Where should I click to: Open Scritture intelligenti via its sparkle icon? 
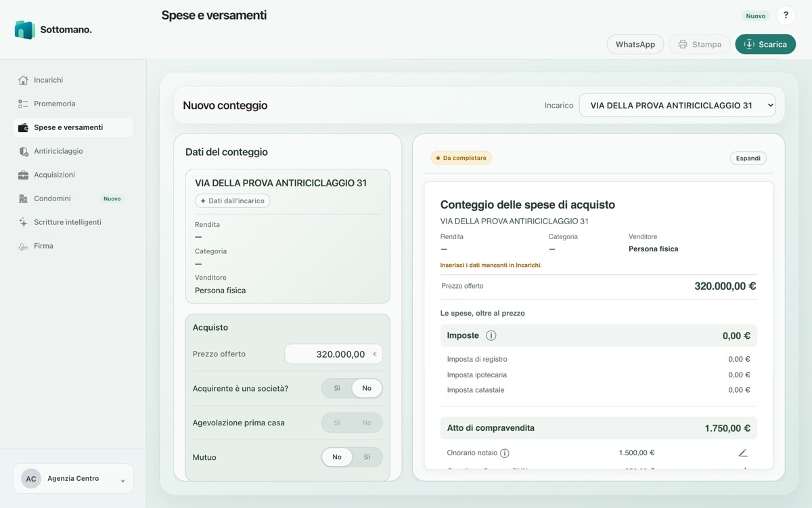(x=23, y=222)
